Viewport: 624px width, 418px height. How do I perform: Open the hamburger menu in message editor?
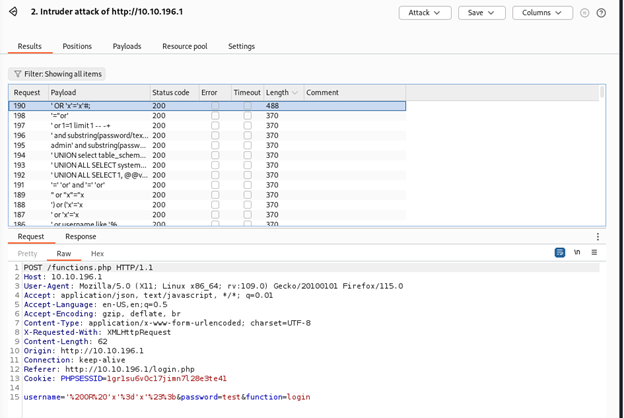(x=594, y=252)
